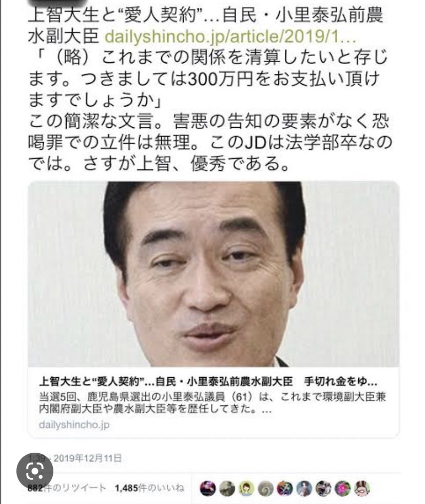This screenshot has width=425, height=504.
Task: Open the colorful fifth liker avatar
Action: [x=285, y=489]
